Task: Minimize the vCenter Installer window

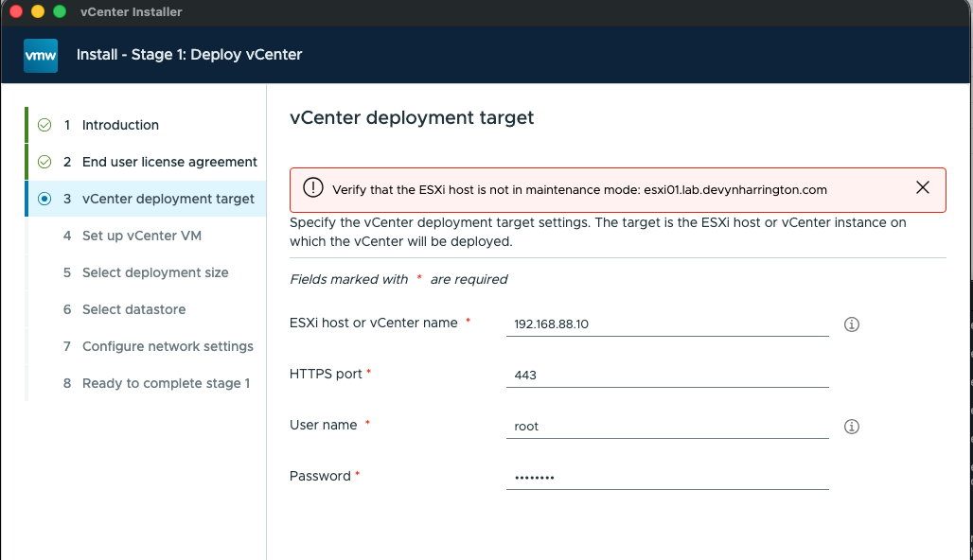Action: click(38, 11)
